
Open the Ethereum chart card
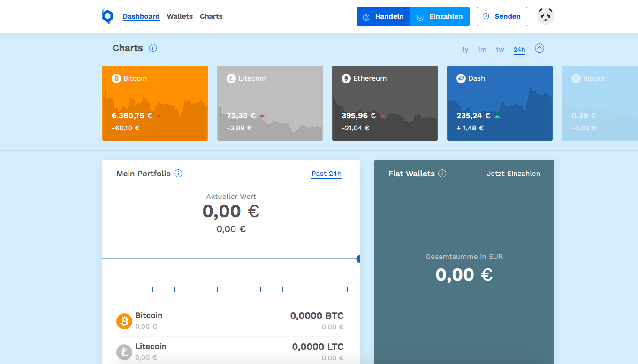coord(385,103)
